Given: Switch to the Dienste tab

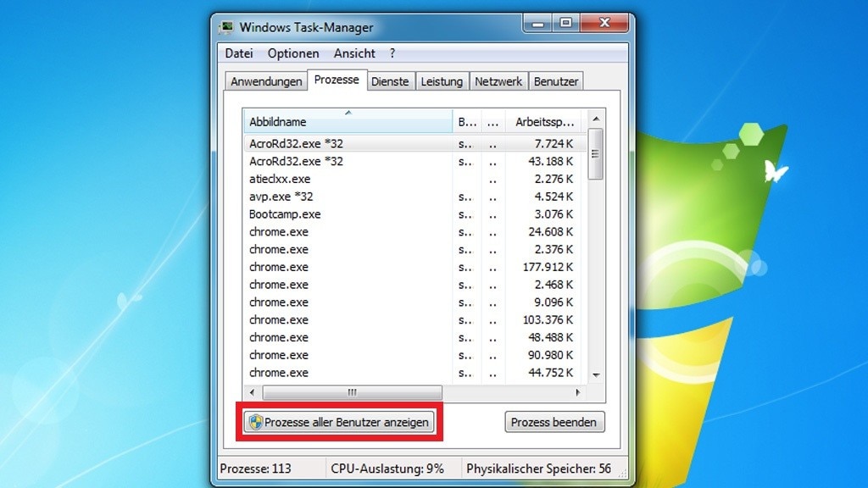Looking at the screenshot, I should (390, 81).
